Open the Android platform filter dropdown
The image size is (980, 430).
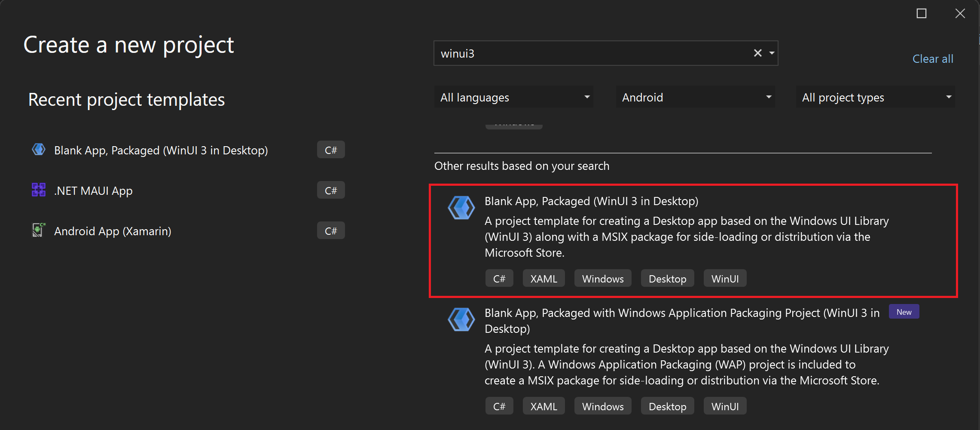pyautogui.click(x=695, y=97)
